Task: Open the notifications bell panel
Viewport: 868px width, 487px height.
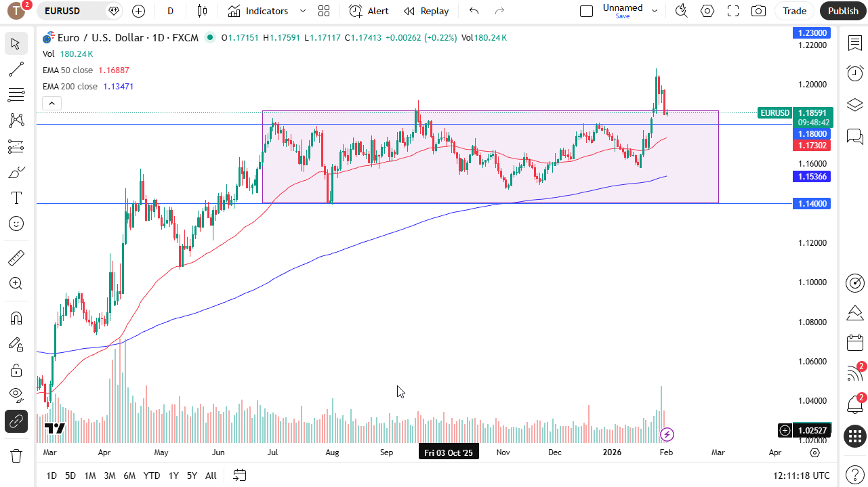Action: tap(855, 405)
